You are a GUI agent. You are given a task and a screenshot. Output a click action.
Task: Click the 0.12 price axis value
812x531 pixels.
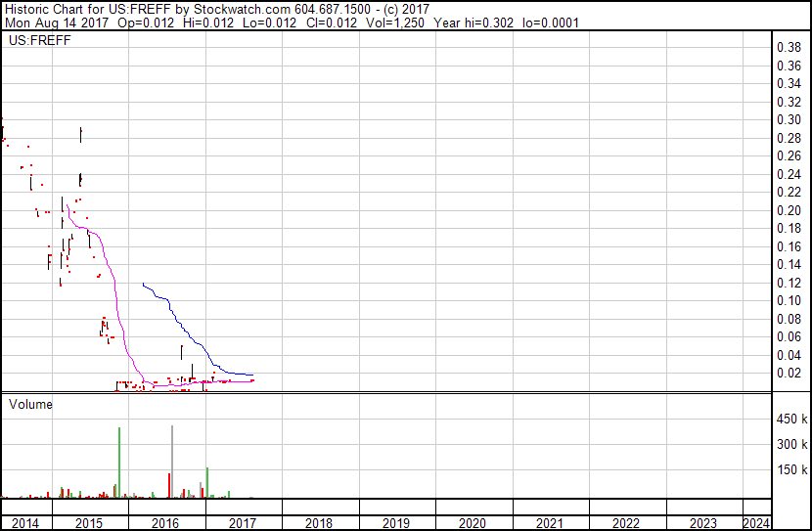pos(789,283)
